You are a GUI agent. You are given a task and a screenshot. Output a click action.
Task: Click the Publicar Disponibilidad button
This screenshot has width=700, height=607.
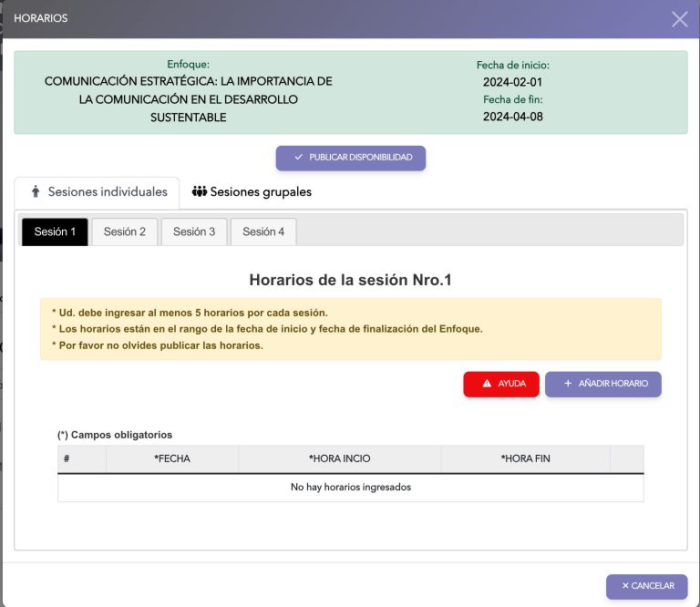tap(351, 158)
